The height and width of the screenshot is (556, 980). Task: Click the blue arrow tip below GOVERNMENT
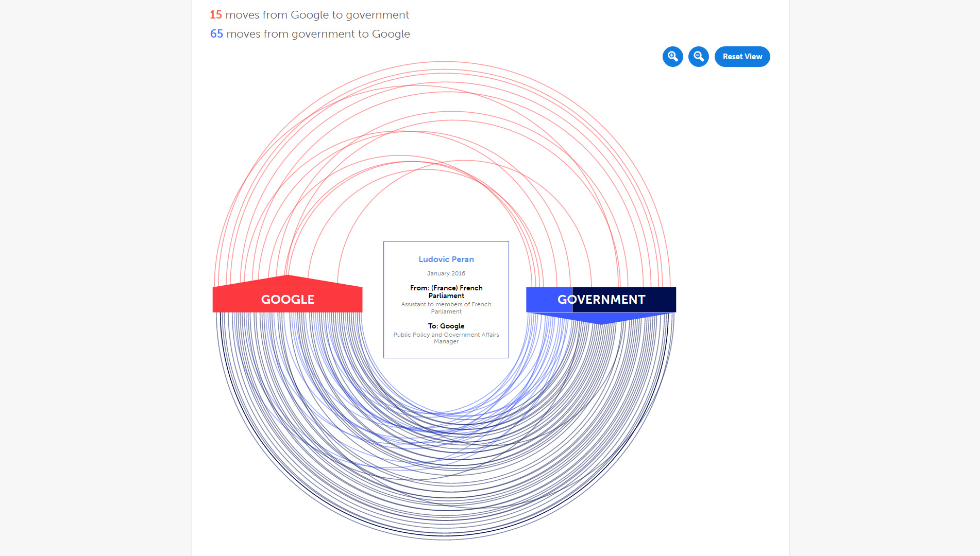click(601, 319)
